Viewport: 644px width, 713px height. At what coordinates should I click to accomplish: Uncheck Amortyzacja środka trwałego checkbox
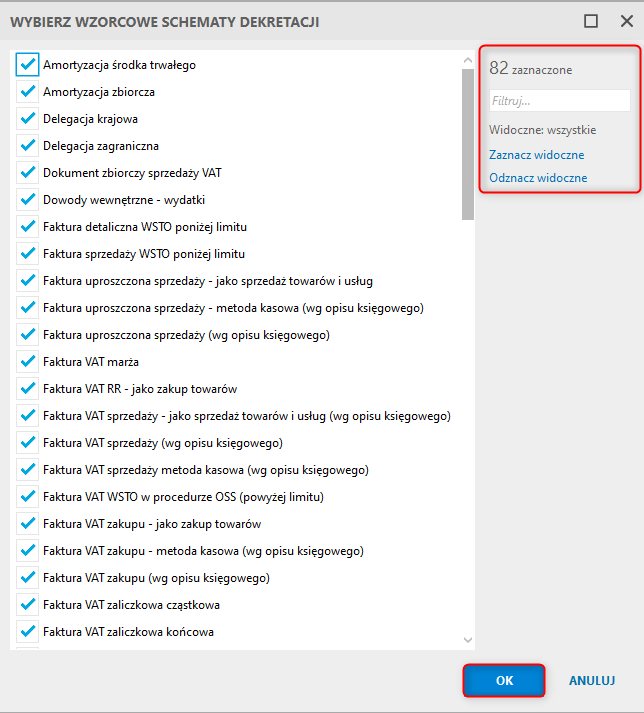pyautogui.click(x=27, y=65)
